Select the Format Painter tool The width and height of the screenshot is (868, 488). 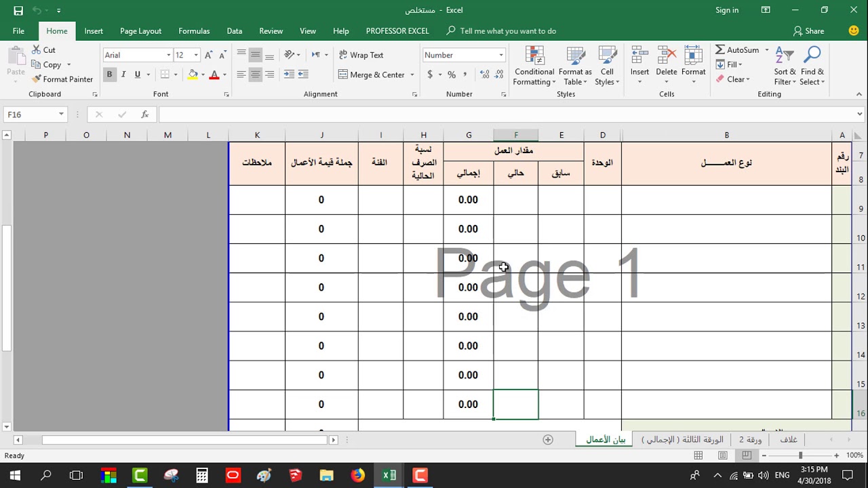click(62, 79)
